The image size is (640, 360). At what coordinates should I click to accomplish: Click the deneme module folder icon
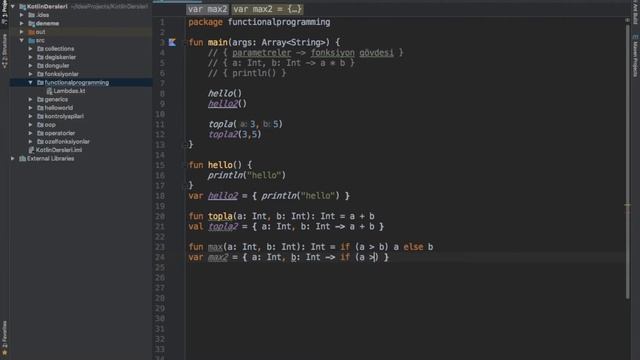click(x=31, y=24)
